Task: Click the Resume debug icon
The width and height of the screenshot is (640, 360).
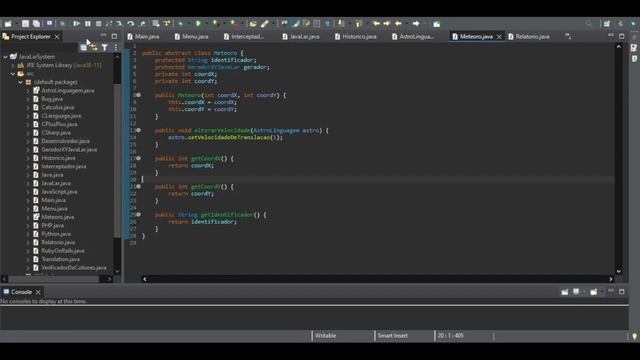Action: 76,24
